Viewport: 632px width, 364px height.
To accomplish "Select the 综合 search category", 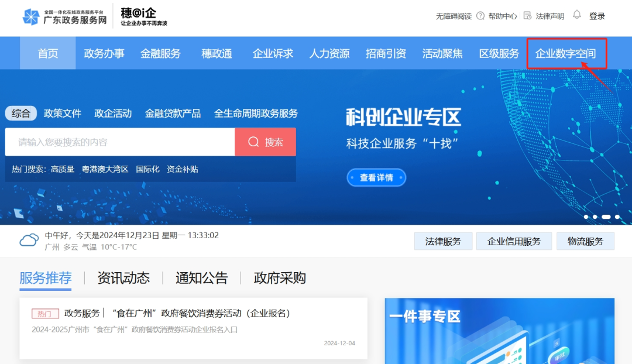I will [21, 114].
